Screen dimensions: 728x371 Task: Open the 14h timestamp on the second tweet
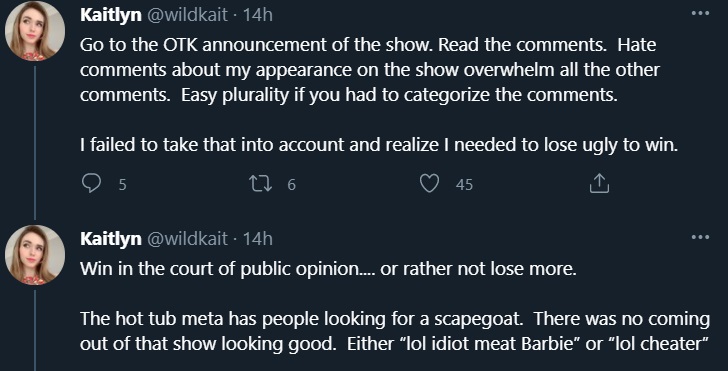pyautogui.click(x=258, y=239)
